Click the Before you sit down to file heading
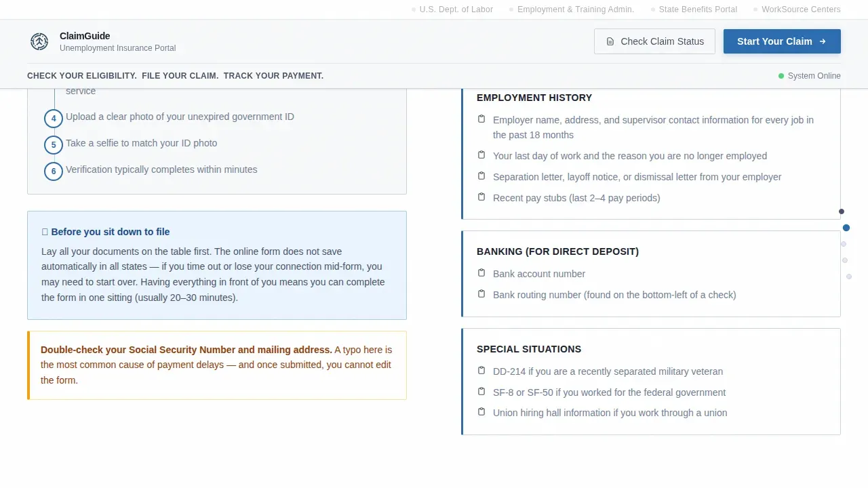Screen dimensions: 868x488 click(x=106, y=232)
